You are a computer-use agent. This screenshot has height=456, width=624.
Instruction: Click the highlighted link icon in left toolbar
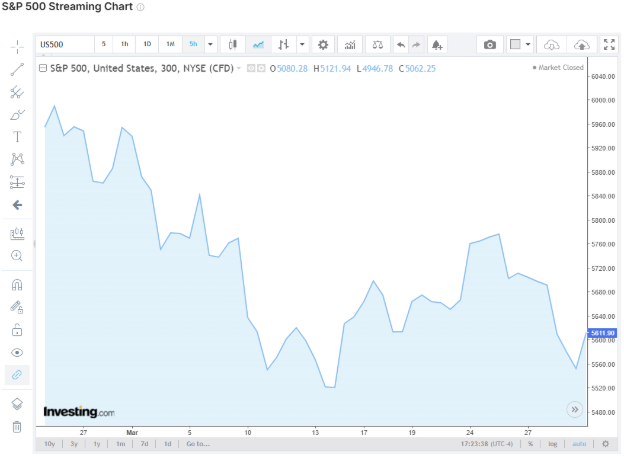pos(17,375)
